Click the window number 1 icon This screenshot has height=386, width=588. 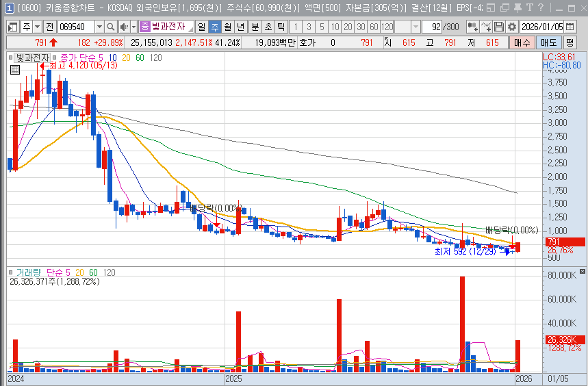coord(10,8)
